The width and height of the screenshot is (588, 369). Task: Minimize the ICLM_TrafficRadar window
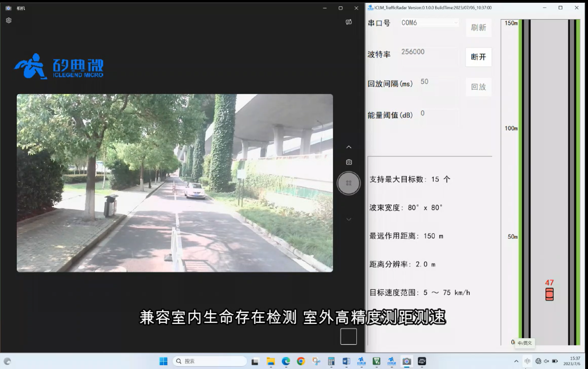point(545,8)
